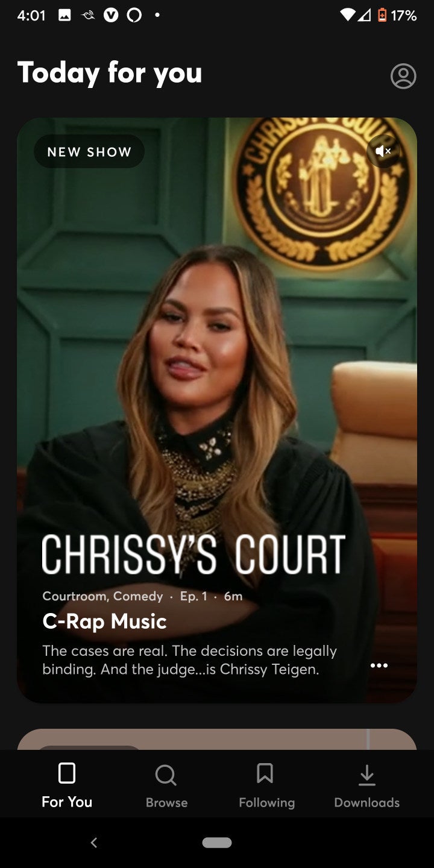This screenshot has height=868, width=434.
Task: Tap the Android home pill
Action: pos(217,843)
